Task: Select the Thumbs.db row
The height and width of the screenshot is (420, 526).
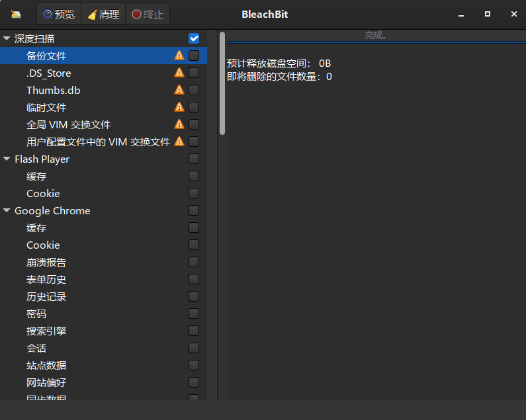Action: [x=103, y=90]
